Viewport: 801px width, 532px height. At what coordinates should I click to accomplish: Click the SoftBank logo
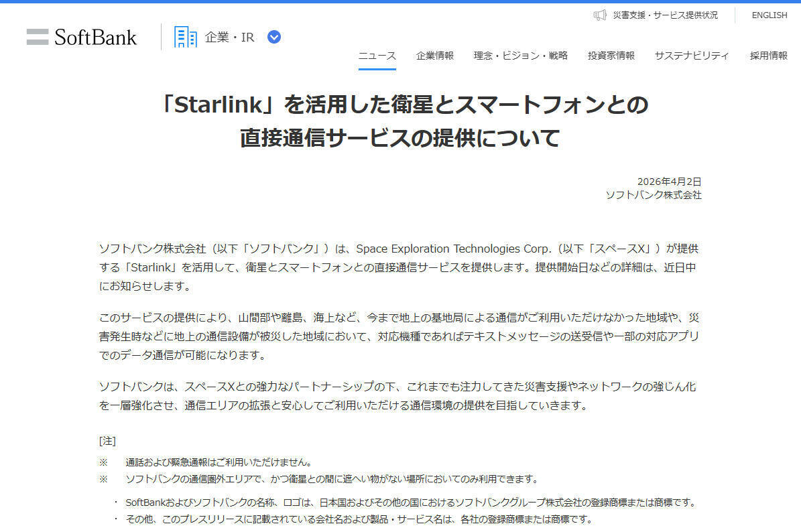coord(82,38)
